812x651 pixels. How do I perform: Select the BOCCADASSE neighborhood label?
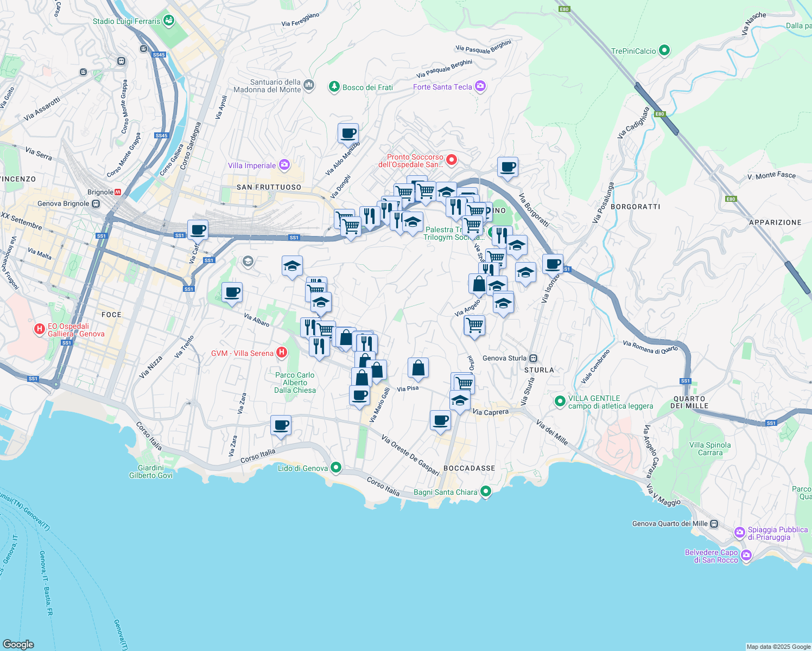pos(470,468)
